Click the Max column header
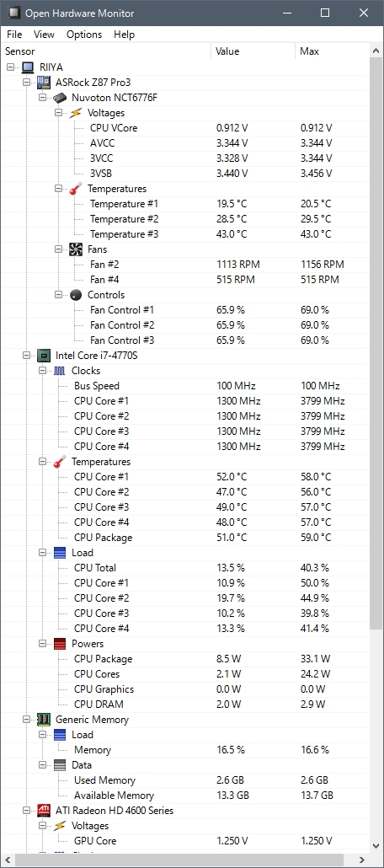This screenshot has width=384, height=868. click(332, 51)
